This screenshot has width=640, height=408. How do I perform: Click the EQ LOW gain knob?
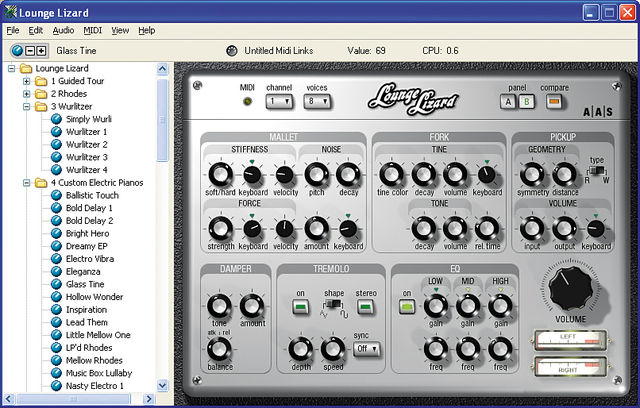(x=436, y=306)
